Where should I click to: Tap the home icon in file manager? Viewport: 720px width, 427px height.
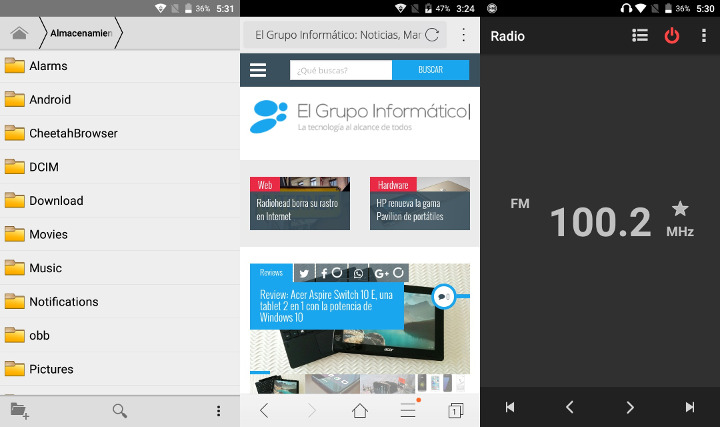(19, 33)
